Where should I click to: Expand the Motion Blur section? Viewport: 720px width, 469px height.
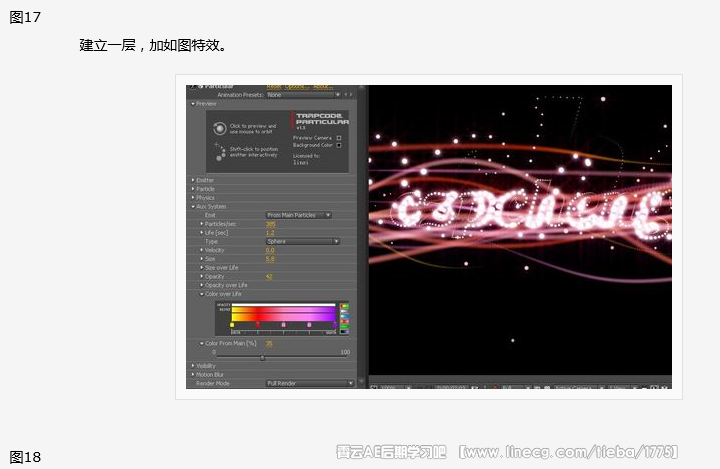click(193, 374)
